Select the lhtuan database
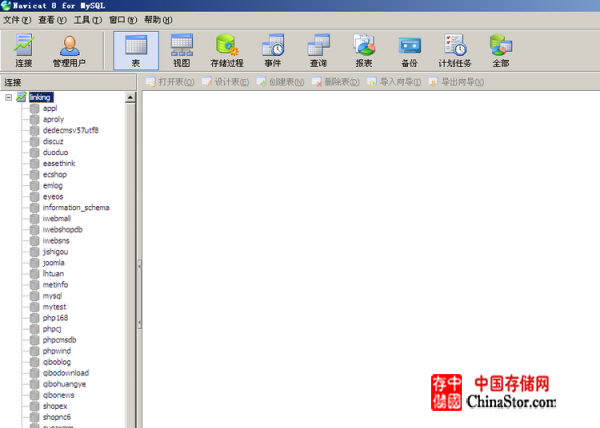Image resolution: width=600 pixels, height=428 pixels. [x=53, y=273]
